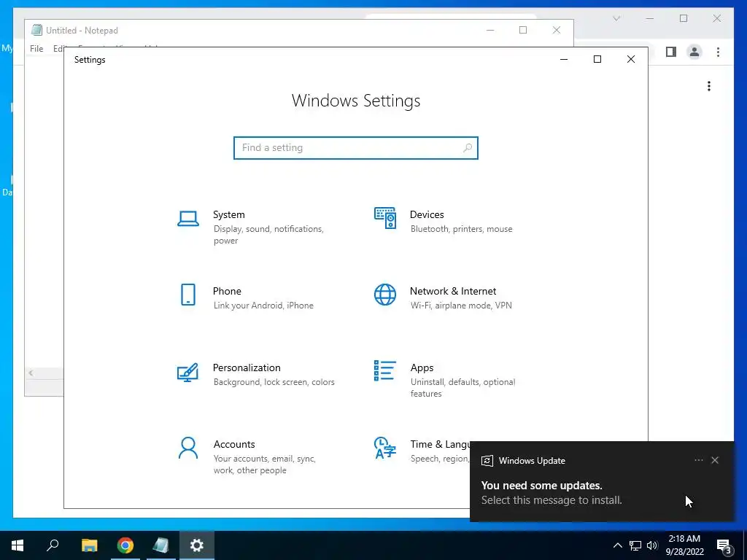747x560 pixels.
Task: Open the File menu in Notepad
Action: [x=36, y=49]
